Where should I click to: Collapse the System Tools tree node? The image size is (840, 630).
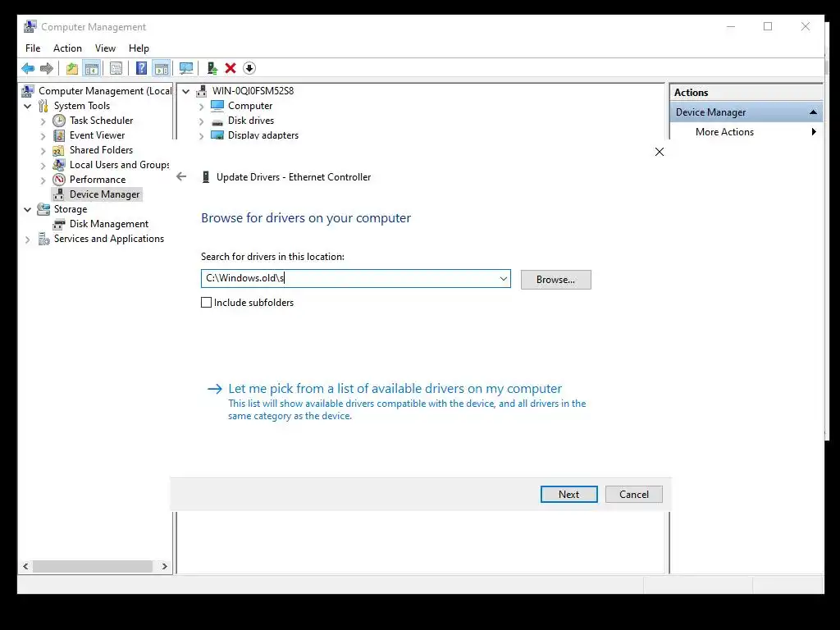point(27,106)
